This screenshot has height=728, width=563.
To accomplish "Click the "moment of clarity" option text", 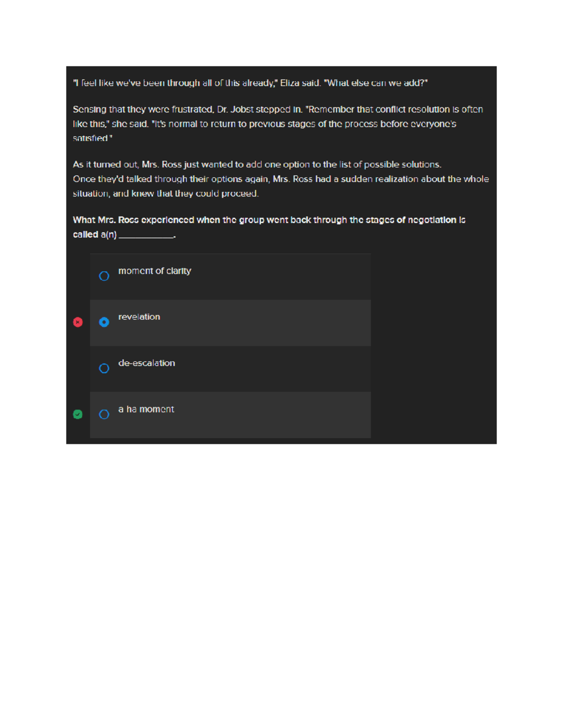I will pyautogui.click(x=154, y=271).
